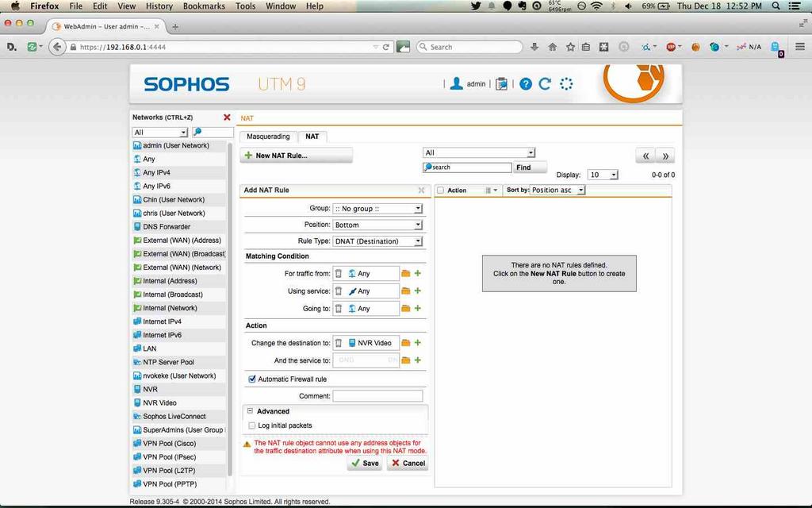Enable Log initial packets checkbox
The height and width of the screenshot is (508, 812).
coord(252,425)
